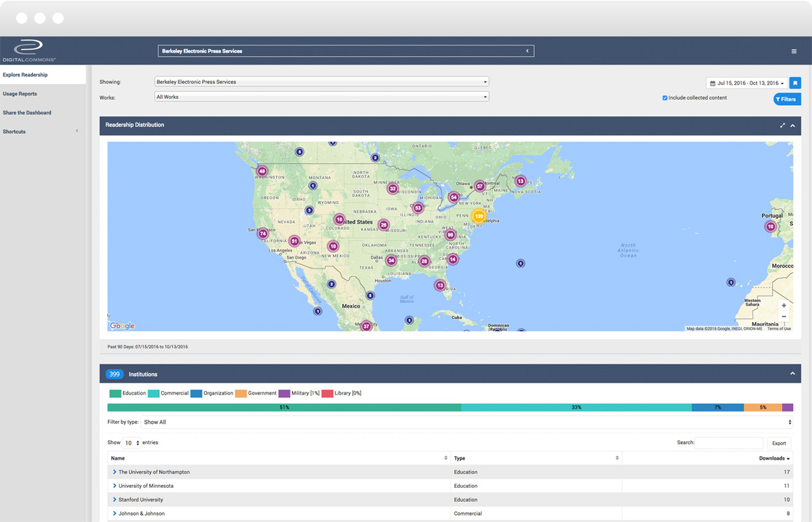Zoom out on the map
812x522 pixels.
pos(784,317)
